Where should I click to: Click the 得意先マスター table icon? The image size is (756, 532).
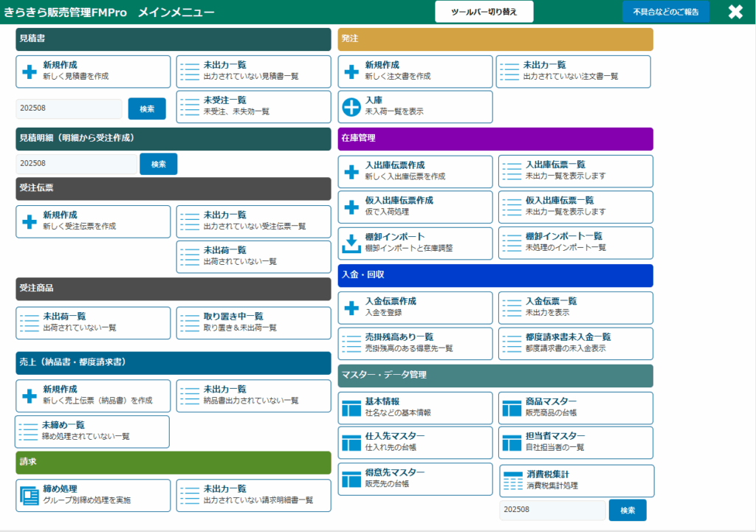(351, 479)
